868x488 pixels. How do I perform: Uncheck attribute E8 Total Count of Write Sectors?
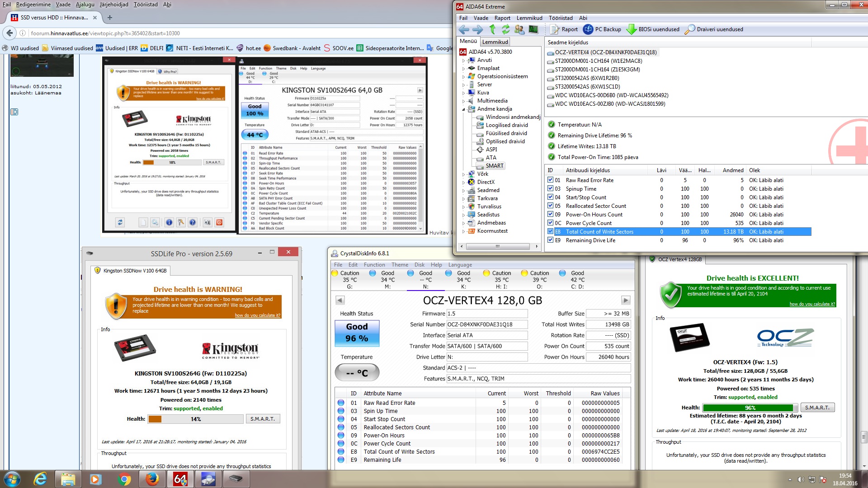coord(551,231)
